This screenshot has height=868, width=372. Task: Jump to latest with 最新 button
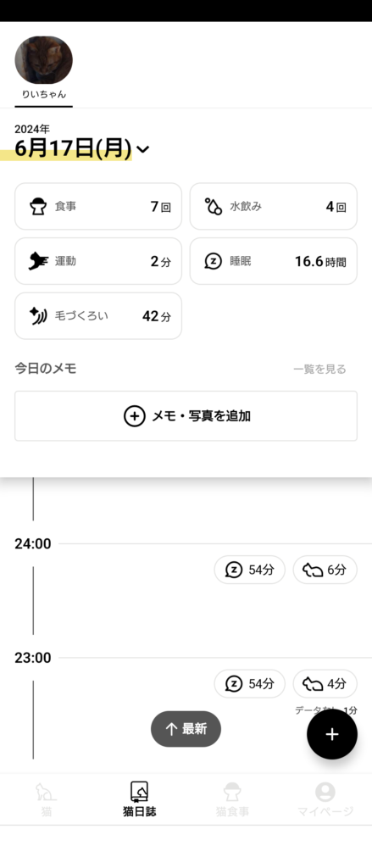(186, 729)
